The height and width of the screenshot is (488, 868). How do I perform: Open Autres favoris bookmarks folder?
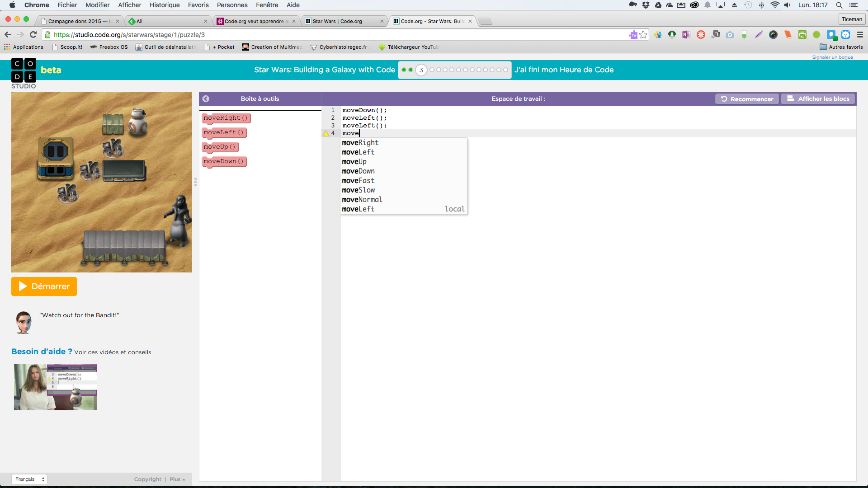click(x=841, y=47)
